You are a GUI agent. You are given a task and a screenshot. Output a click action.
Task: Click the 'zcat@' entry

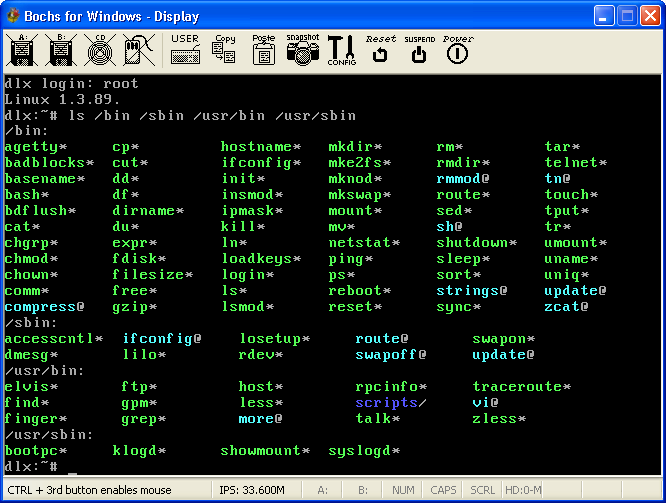click(567, 307)
